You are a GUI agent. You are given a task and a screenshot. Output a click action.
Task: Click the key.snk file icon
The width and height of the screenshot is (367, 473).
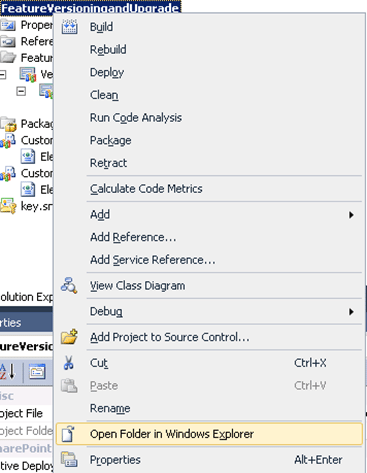point(8,206)
